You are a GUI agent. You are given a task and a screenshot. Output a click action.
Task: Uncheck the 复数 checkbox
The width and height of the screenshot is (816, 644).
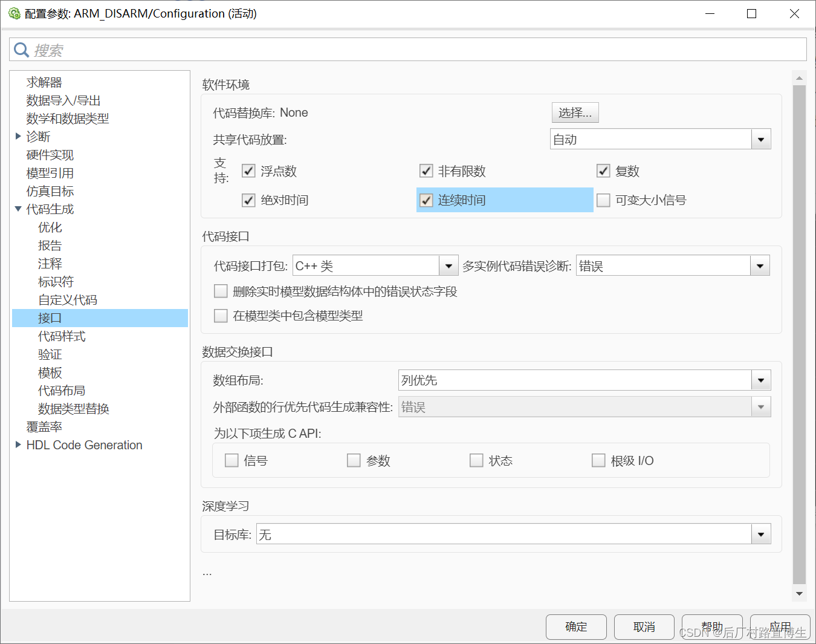603,171
